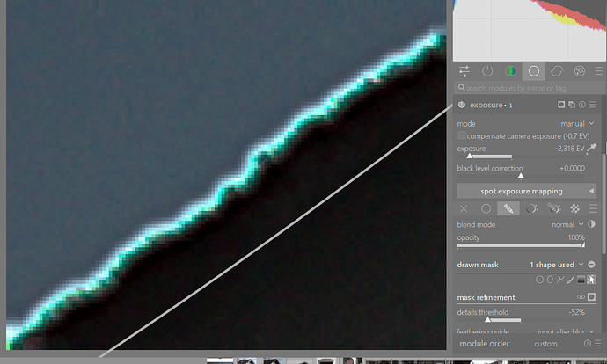Screen dimensions: 607x364
Task: Add a path mask shape
Action: [560, 280]
